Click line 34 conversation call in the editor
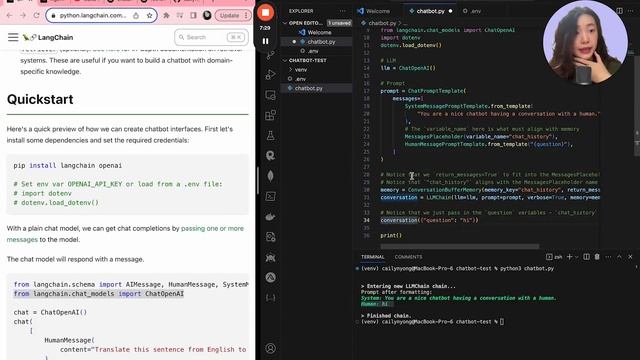The height and width of the screenshot is (360, 640). point(429,220)
